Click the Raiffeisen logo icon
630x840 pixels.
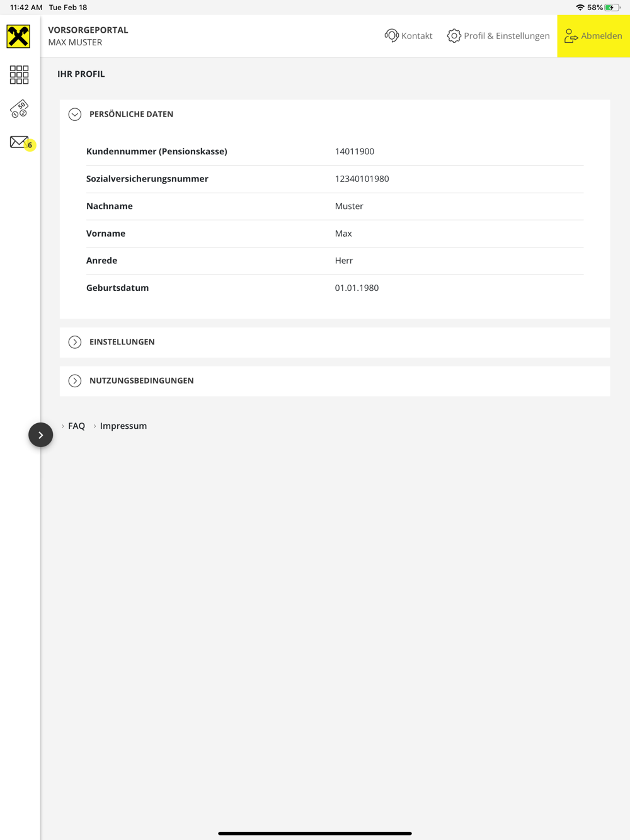pos(18,37)
